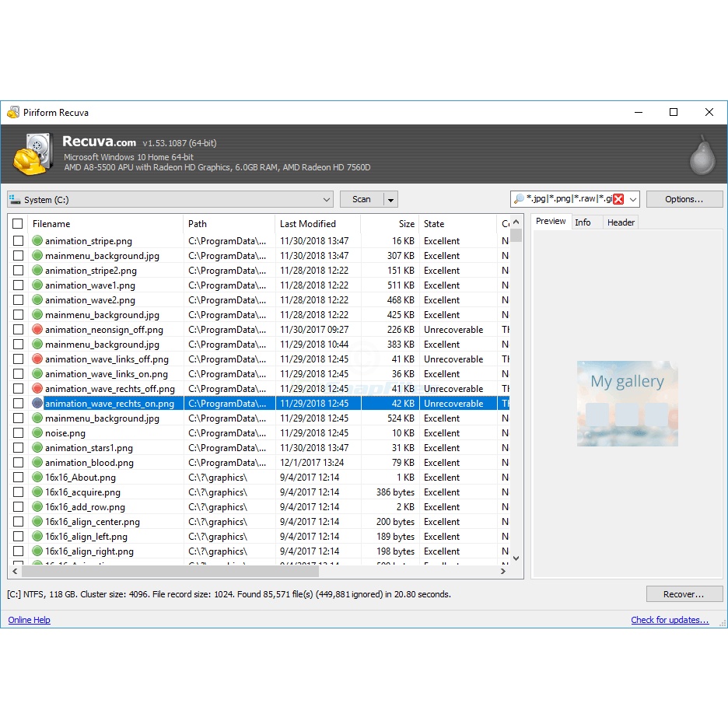Image resolution: width=728 pixels, height=728 pixels.
Task: Click red status icon for animation_neonsign_off.png
Action: (x=37, y=330)
